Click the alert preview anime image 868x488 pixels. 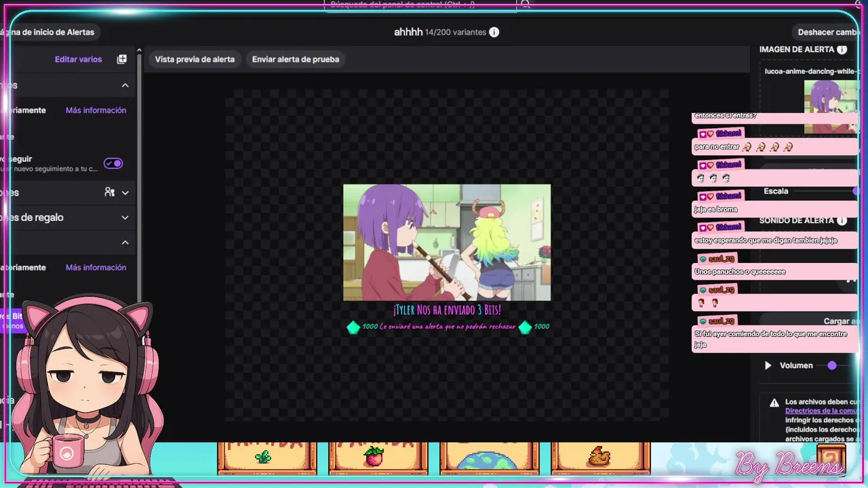click(447, 242)
